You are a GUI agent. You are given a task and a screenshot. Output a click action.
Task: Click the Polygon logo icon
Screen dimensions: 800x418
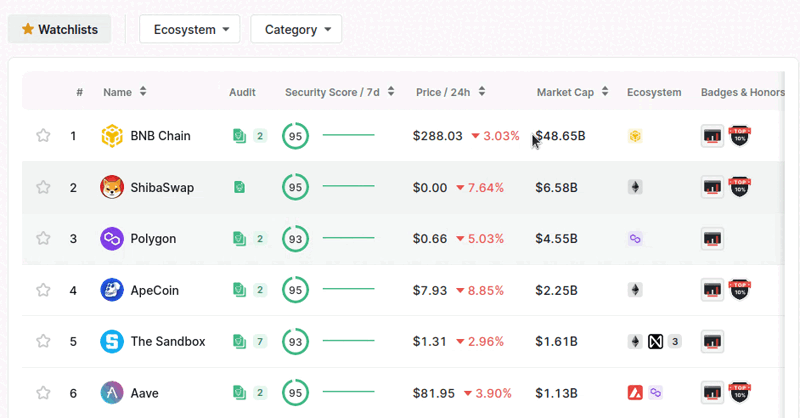coord(112,239)
